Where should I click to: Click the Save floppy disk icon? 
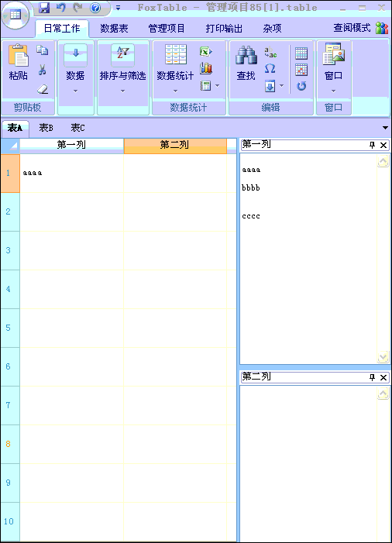coord(44,7)
